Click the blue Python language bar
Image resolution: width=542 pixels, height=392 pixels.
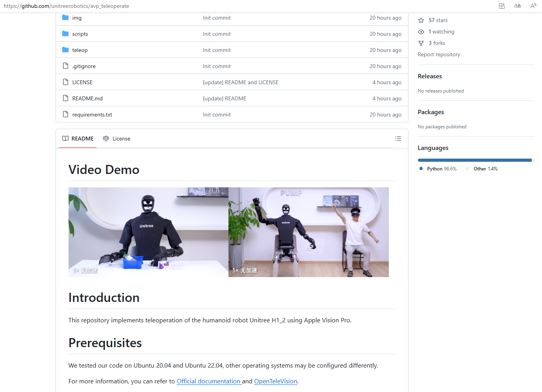coord(475,160)
